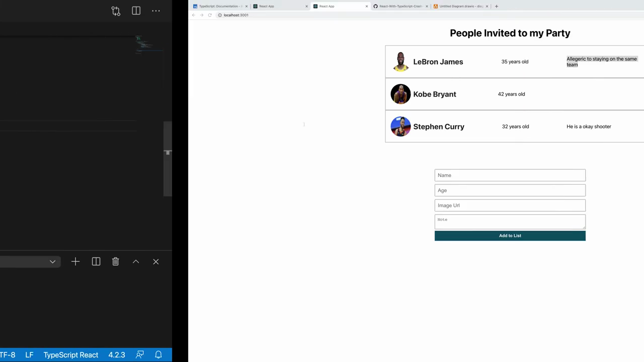Screen dimensions: 644x362
Task: Split the VS Code editor right
Action: (136, 11)
